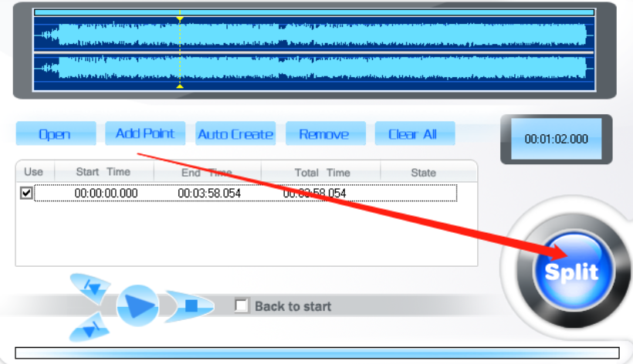This screenshot has width=633, height=364.
Task: Select start time 00:00:00.000 cell
Action: coord(107,193)
